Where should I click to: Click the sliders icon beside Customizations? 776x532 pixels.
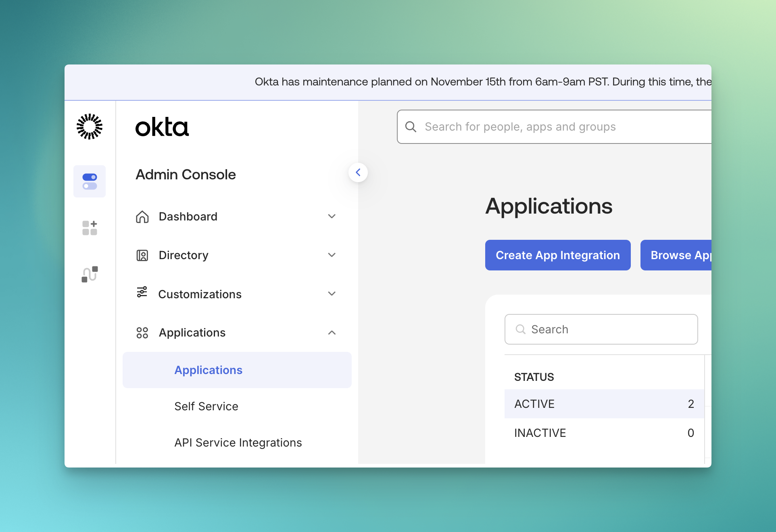tap(142, 293)
